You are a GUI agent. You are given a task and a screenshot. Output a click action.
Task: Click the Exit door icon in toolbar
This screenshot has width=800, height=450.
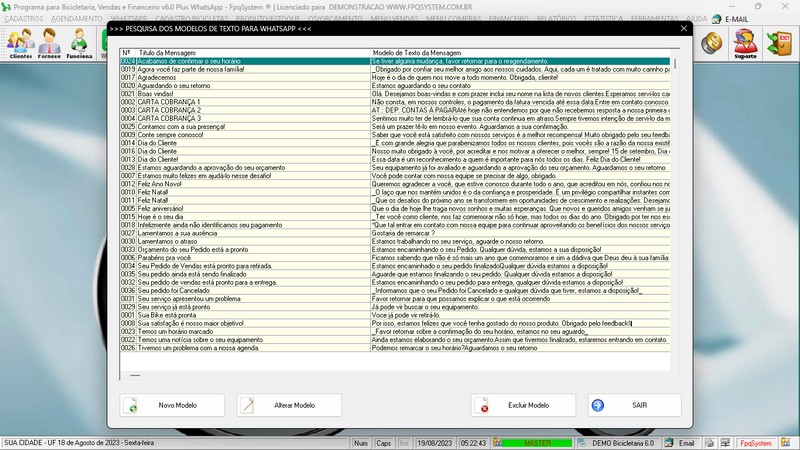[x=780, y=43]
